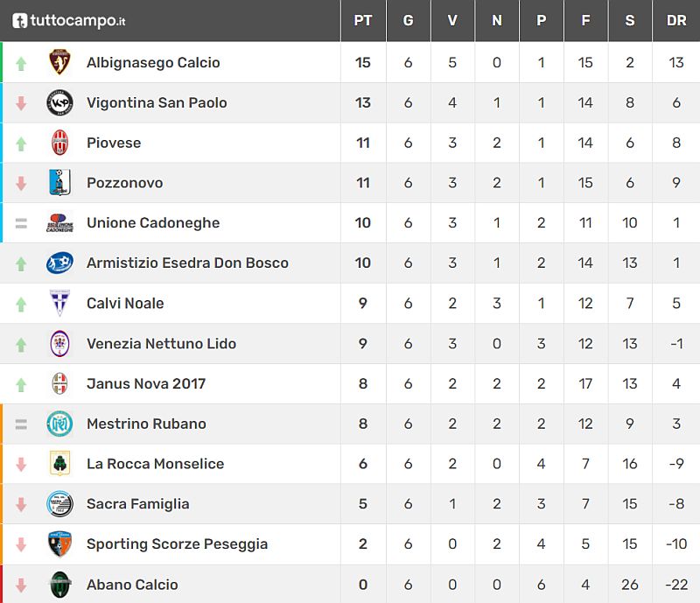Click the Armistizio Esedra Don Bosco crest
700x603 pixels.
59,263
